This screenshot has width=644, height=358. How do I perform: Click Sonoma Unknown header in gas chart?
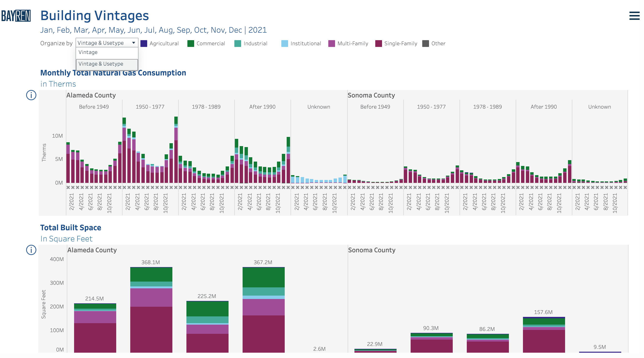point(599,107)
